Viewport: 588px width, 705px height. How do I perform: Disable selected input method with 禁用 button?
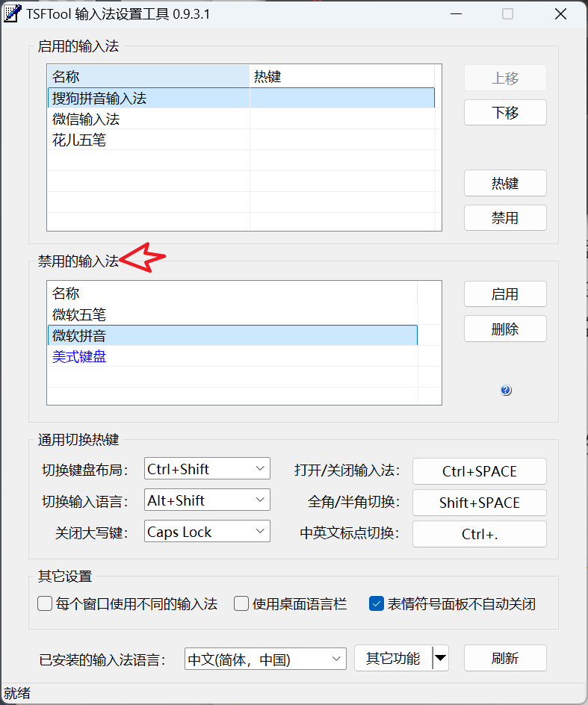[505, 218]
